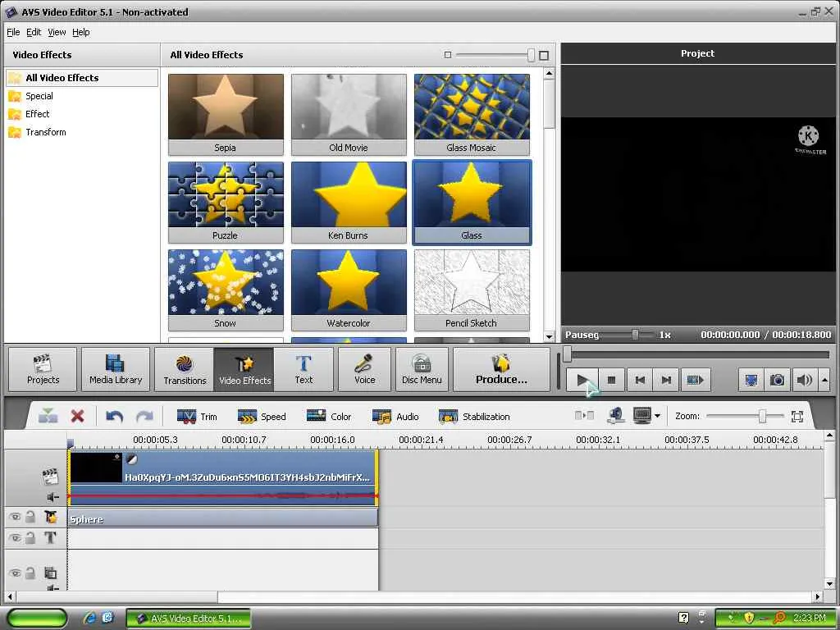Screen dimensions: 840x630
Task: Undo the last action
Action: click(115, 416)
